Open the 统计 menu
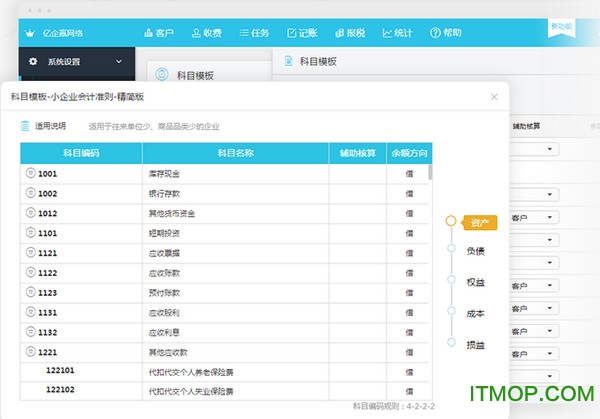Viewport: 600px width, 419px height. point(397,33)
